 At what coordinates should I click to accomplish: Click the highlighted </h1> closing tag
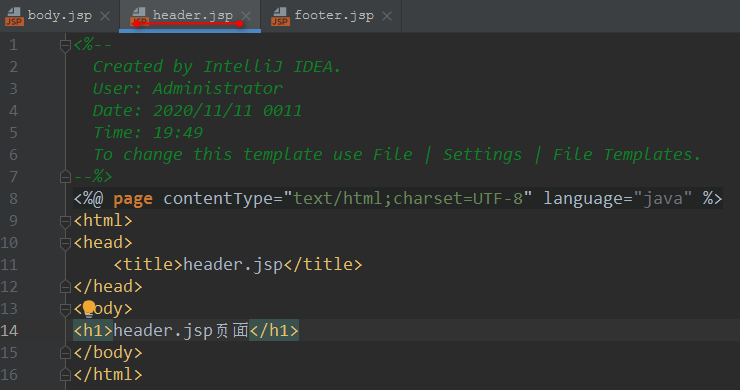(274, 331)
